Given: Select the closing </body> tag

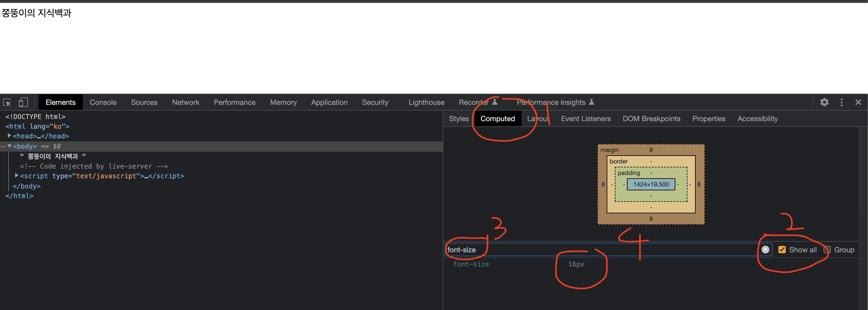Looking at the screenshot, I should pyautogui.click(x=27, y=186).
